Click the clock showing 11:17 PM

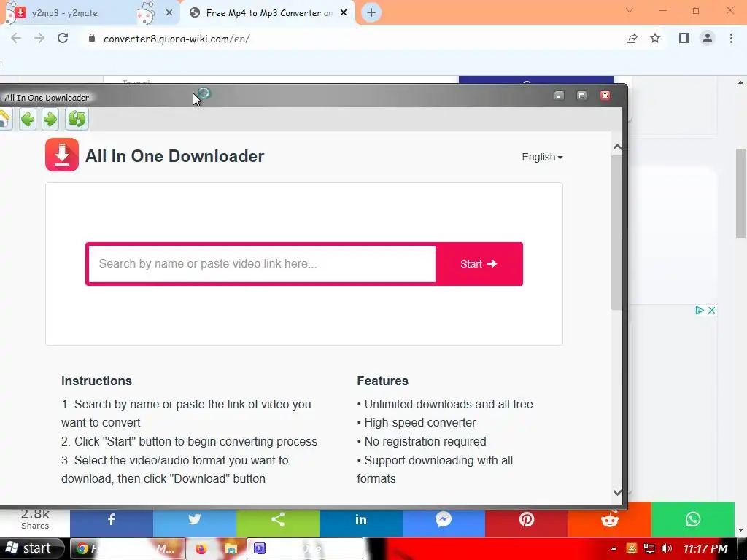pos(705,548)
